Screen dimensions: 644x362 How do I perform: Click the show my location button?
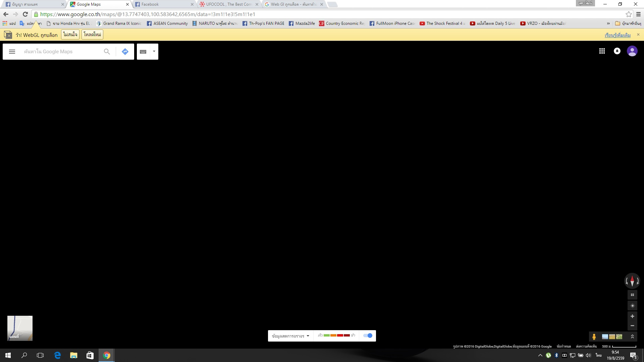point(632,306)
